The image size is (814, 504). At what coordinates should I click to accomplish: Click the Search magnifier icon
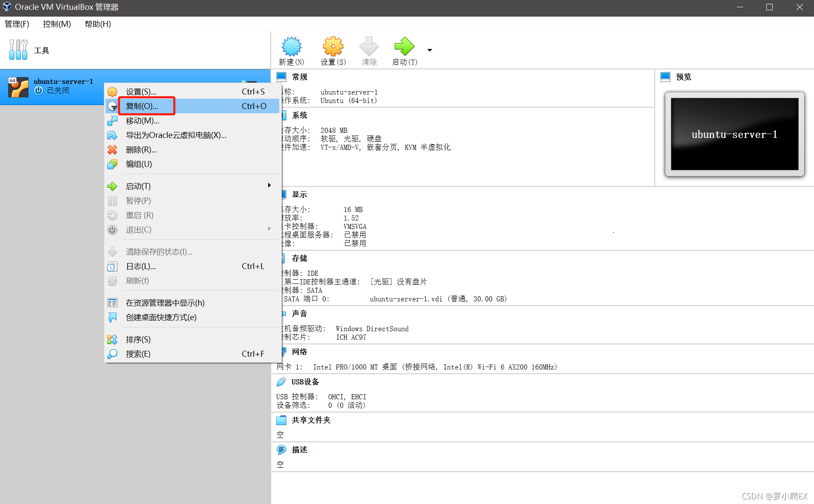112,354
